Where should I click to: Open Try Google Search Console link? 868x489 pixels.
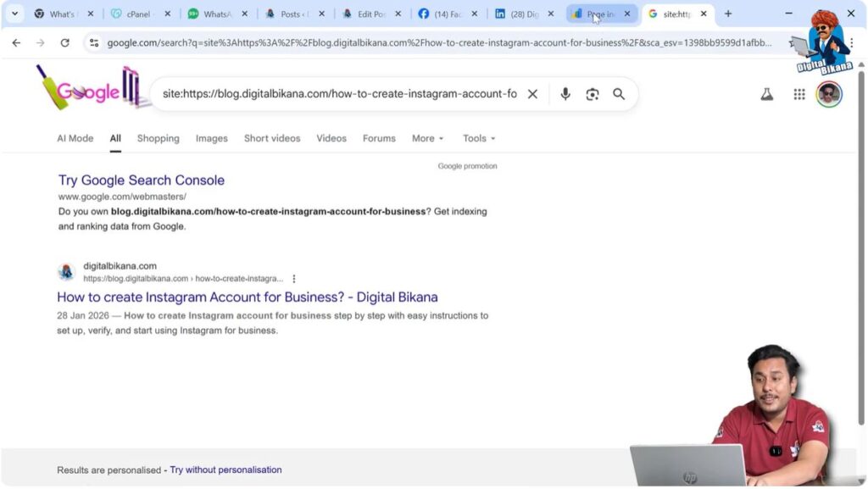click(142, 181)
